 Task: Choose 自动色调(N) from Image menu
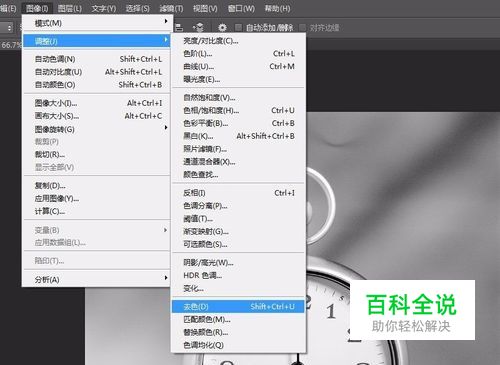click(97, 59)
